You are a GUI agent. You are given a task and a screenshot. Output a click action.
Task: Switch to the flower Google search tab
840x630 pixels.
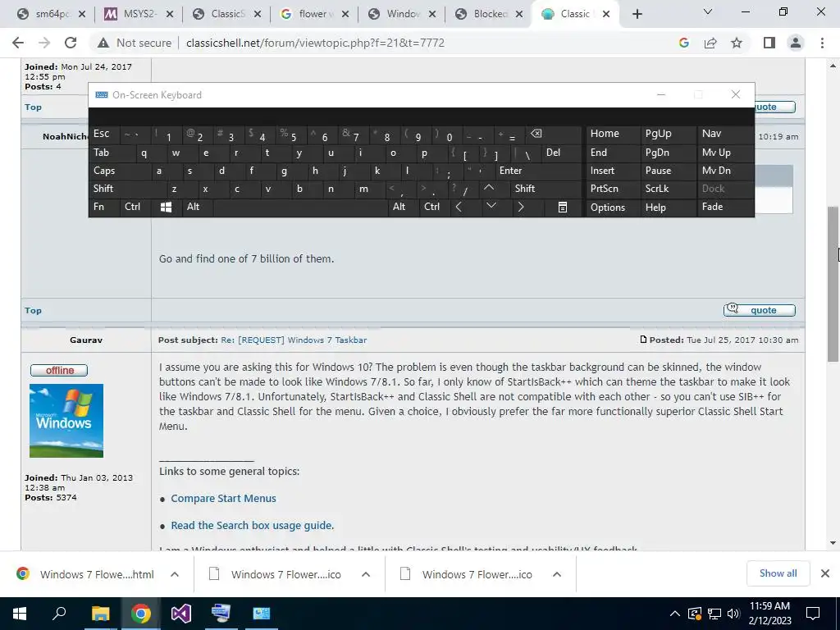click(x=314, y=15)
